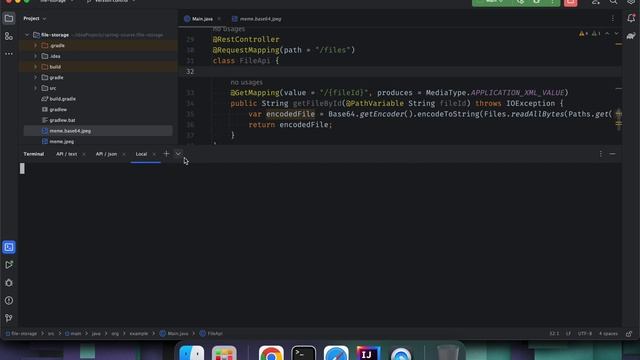Collapse the file-storage root folder
The height and width of the screenshot is (360, 640).
(x=27, y=35)
